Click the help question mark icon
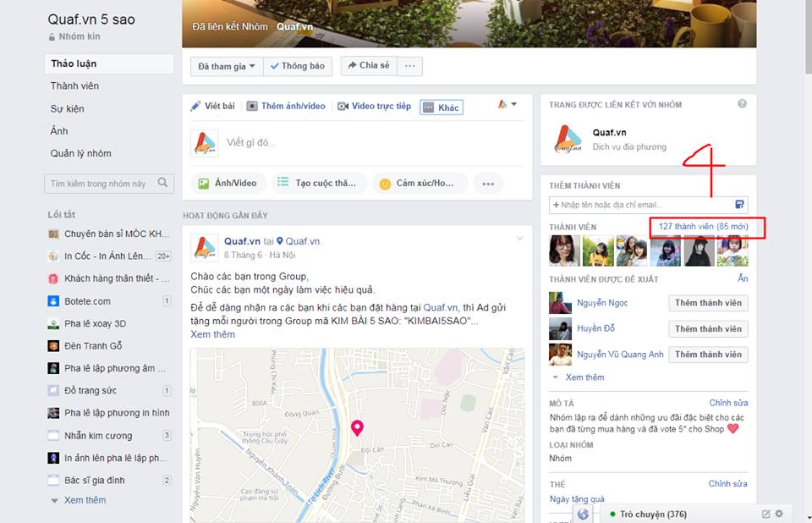Screen dimensions: 812x523 pyautogui.click(x=742, y=104)
